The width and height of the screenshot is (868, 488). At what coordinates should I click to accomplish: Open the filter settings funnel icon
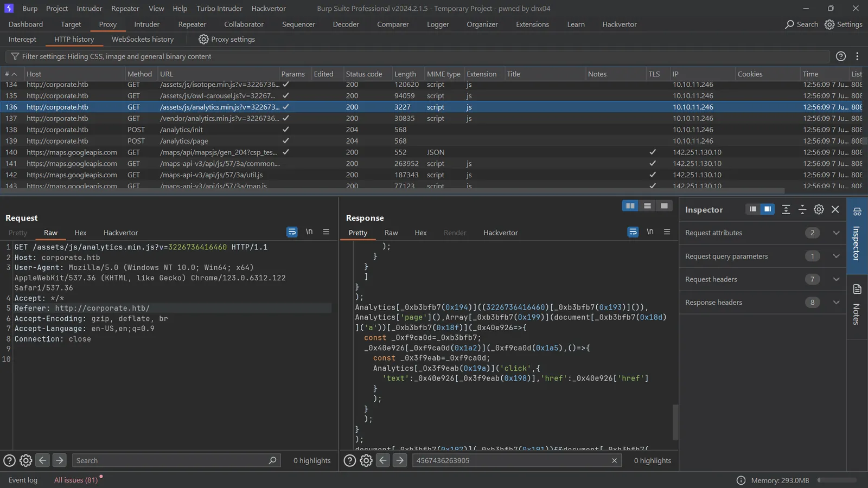15,56
